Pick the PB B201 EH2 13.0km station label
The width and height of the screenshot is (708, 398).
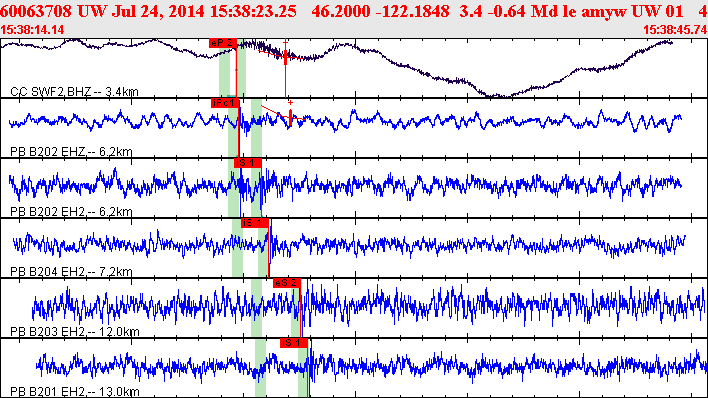[x=75, y=392]
